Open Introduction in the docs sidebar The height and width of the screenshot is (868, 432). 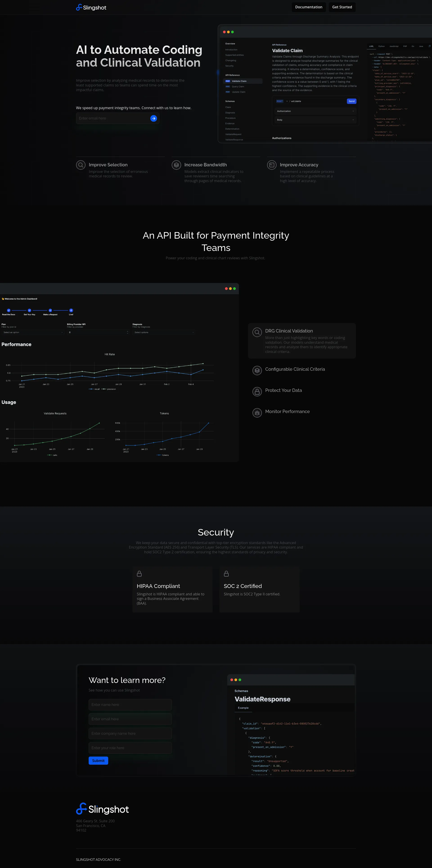click(x=231, y=50)
